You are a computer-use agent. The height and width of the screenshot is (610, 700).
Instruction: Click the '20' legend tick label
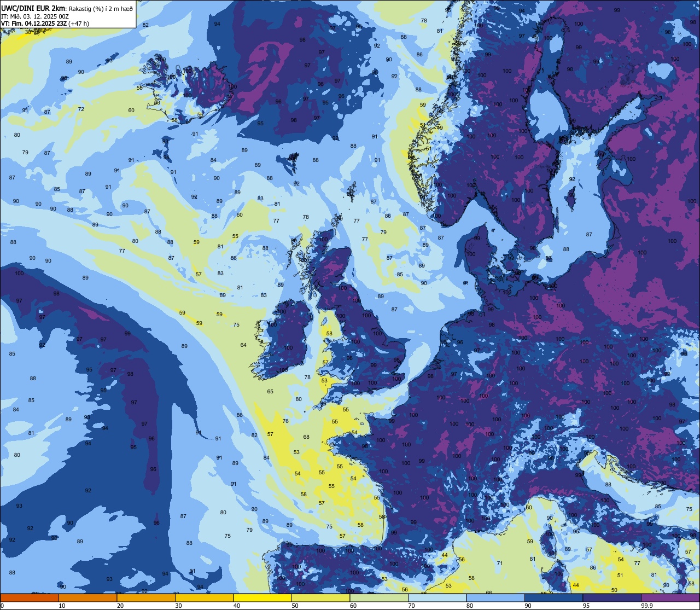pyautogui.click(x=120, y=606)
